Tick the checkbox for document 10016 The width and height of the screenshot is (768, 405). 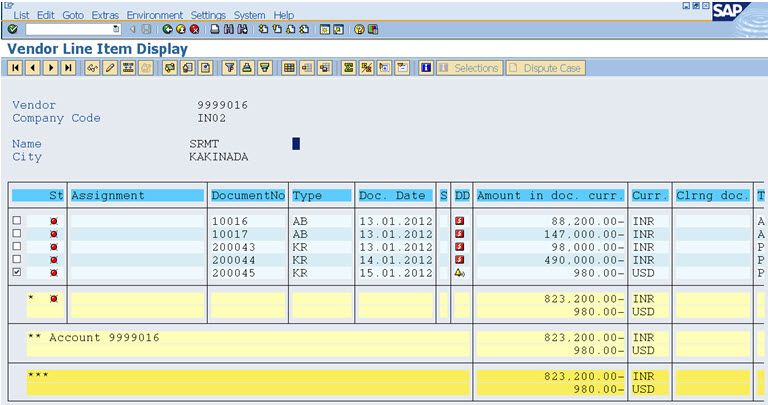pyautogui.click(x=17, y=220)
